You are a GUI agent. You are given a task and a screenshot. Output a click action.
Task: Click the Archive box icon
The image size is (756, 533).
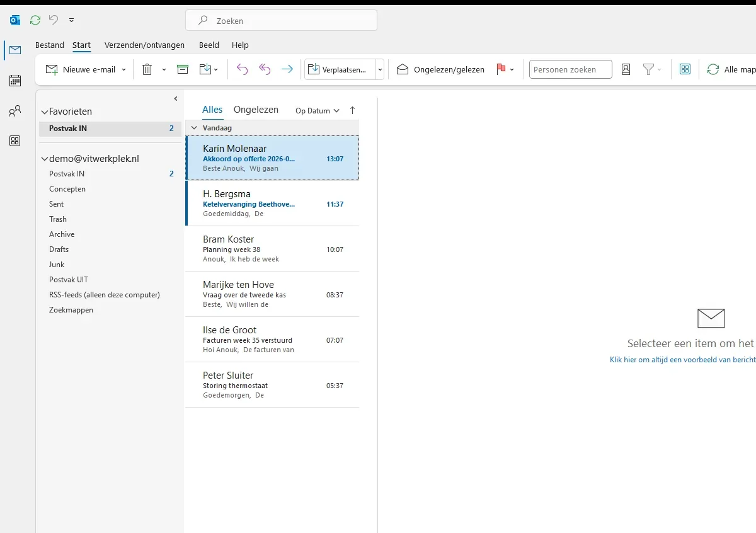[183, 69]
